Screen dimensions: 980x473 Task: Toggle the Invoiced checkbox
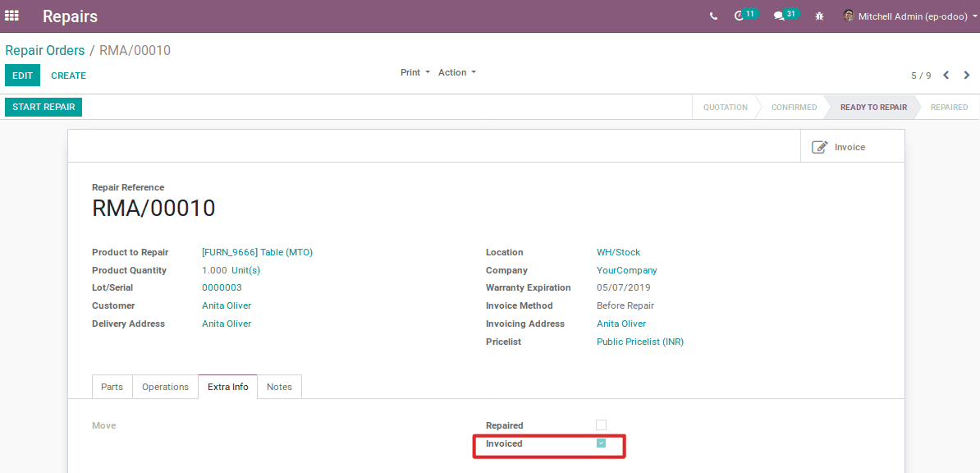(601, 443)
